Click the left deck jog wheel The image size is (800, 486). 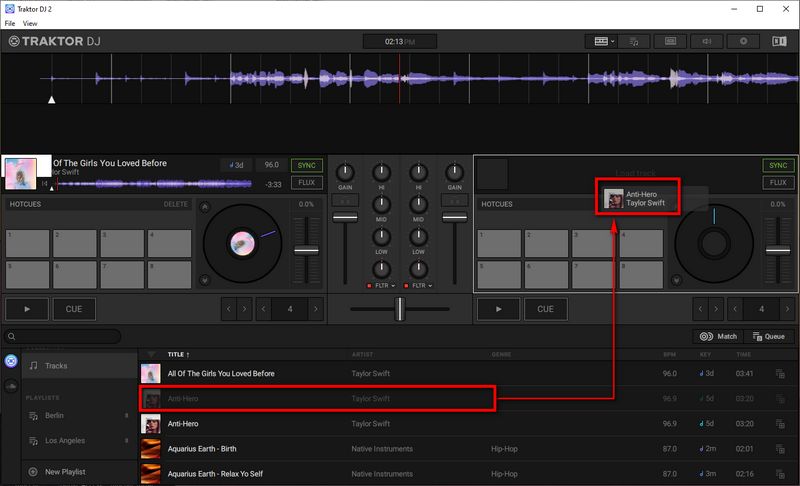pos(242,244)
